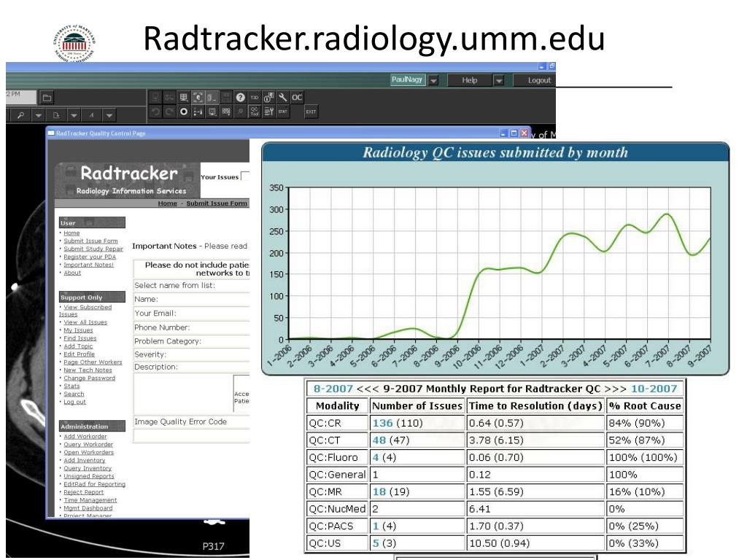Image resolution: width=747 pixels, height=560 pixels.
Task: Open the 18 issues link for QC:MR
Action: tap(379, 491)
